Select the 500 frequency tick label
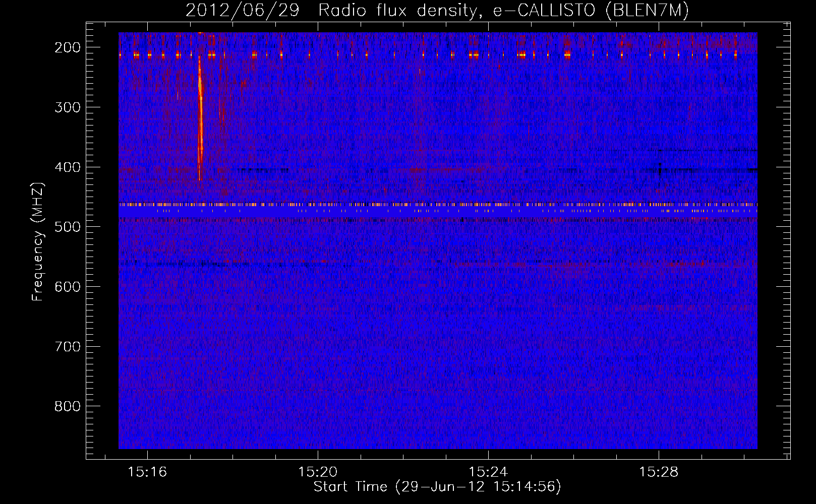Viewport: 816px width, 504px height. point(68,227)
